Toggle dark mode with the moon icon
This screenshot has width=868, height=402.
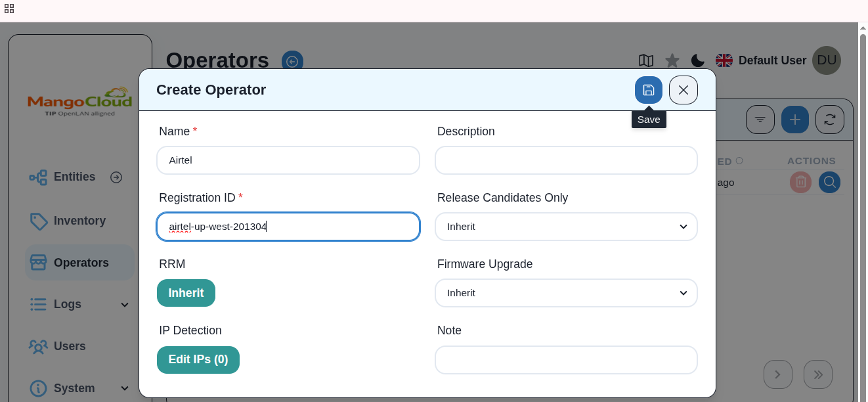[697, 60]
